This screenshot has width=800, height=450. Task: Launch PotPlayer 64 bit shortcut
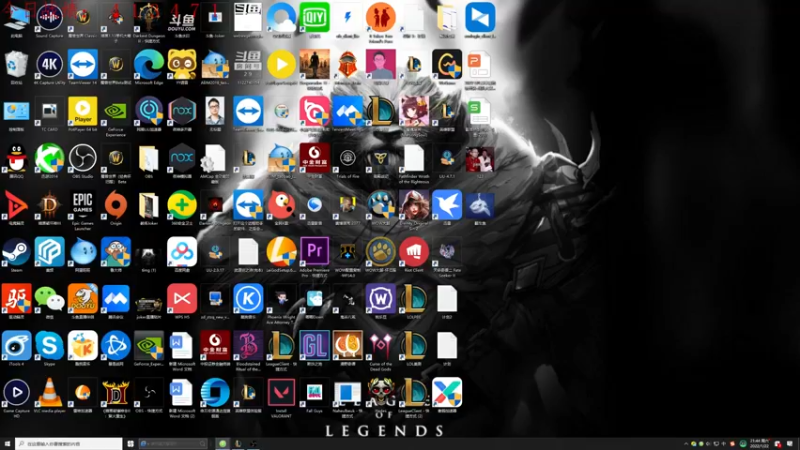83,114
